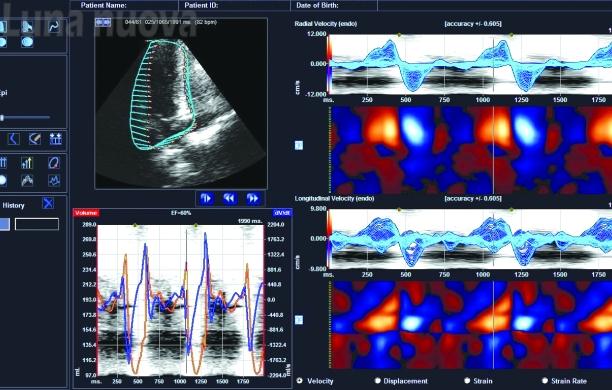Select the contour eraser/edit tool icon
The image size is (612, 390).
[34, 139]
